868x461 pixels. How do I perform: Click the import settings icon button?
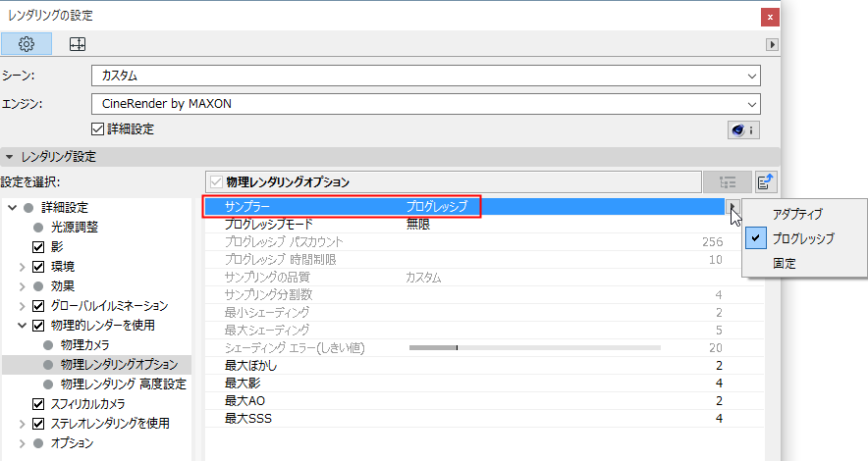[x=766, y=181]
